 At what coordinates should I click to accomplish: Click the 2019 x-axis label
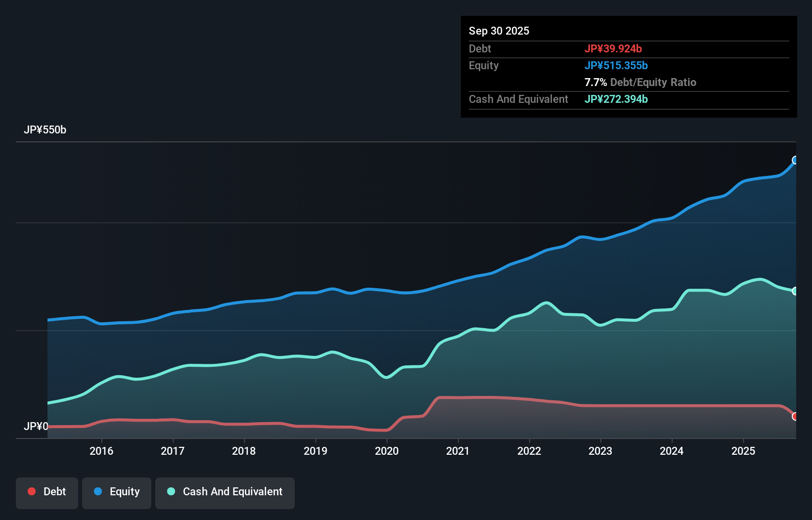click(316, 451)
